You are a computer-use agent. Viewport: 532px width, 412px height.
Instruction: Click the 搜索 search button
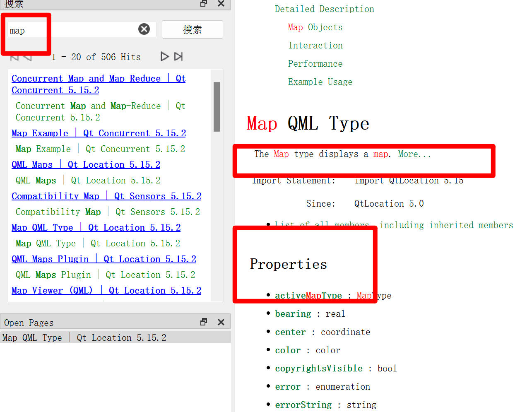[193, 29]
